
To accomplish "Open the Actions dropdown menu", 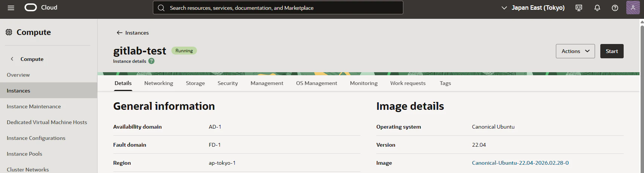I will (x=575, y=51).
